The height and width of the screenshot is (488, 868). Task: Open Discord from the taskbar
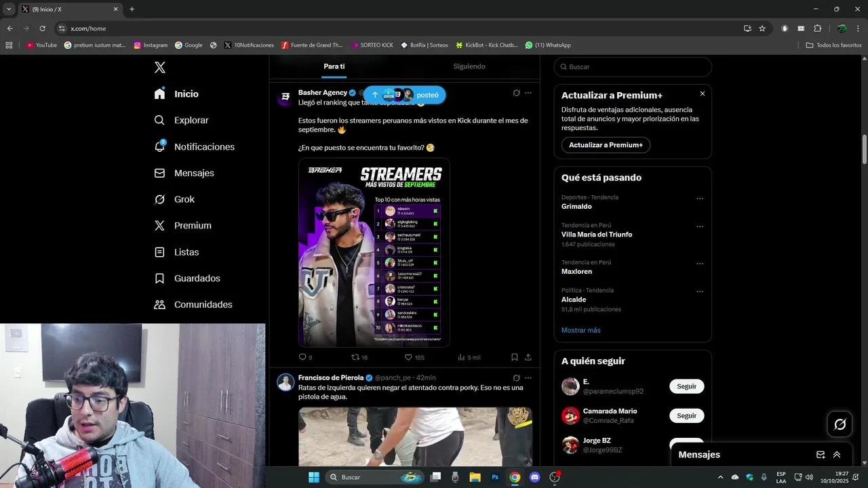pos(534,477)
